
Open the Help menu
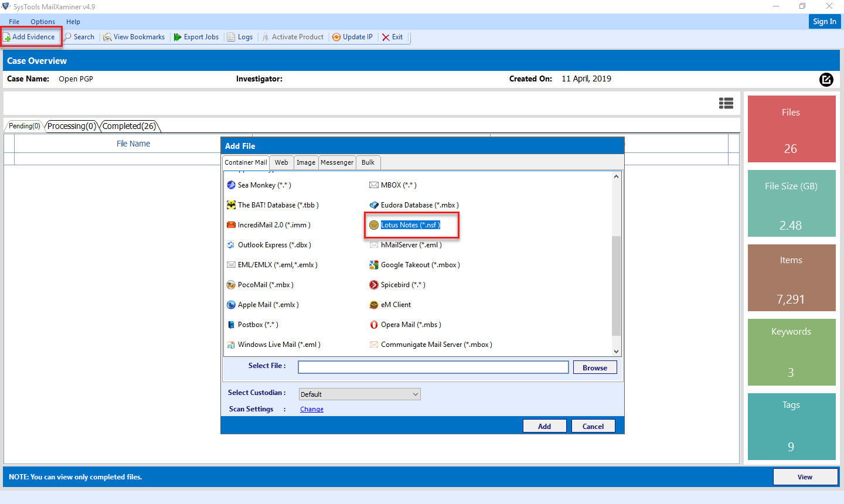tap(73, 22)
